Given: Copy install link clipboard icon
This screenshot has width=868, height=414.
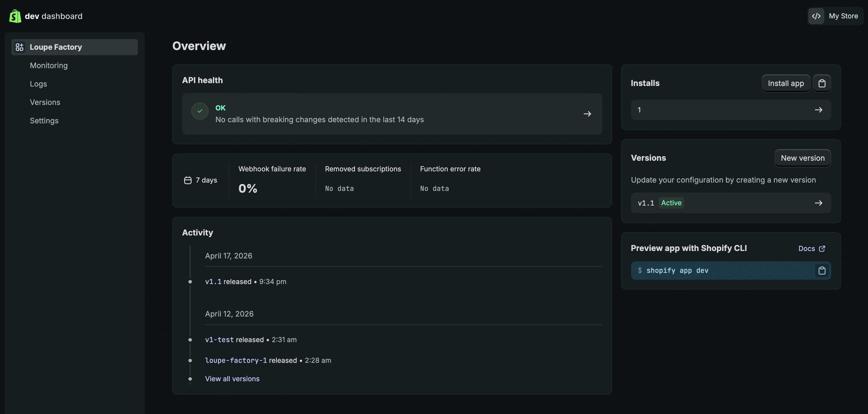Looking at the screenshot, I should 822,83.
